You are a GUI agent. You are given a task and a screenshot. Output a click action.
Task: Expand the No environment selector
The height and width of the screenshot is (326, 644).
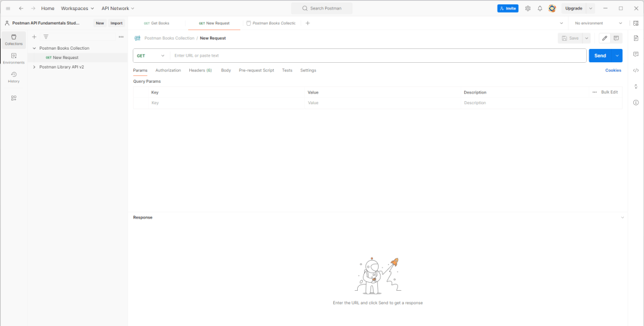pyautogui.click(x=597, y=23)
